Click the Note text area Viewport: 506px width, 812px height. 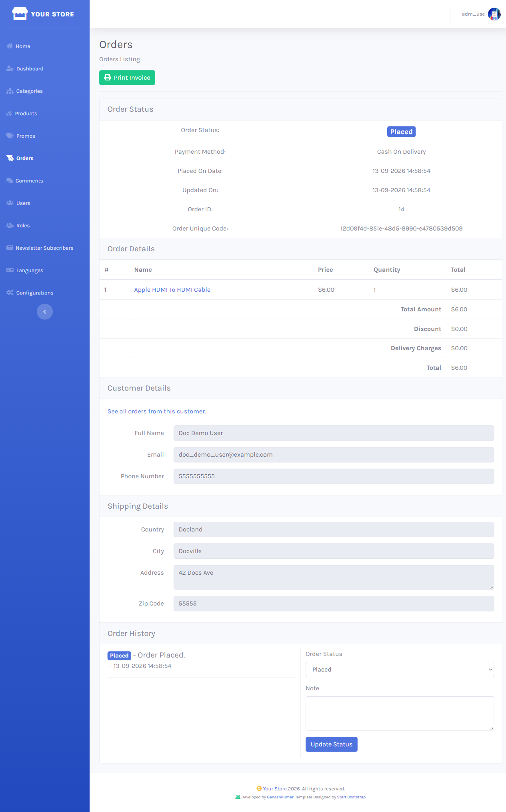coord(400,713)
